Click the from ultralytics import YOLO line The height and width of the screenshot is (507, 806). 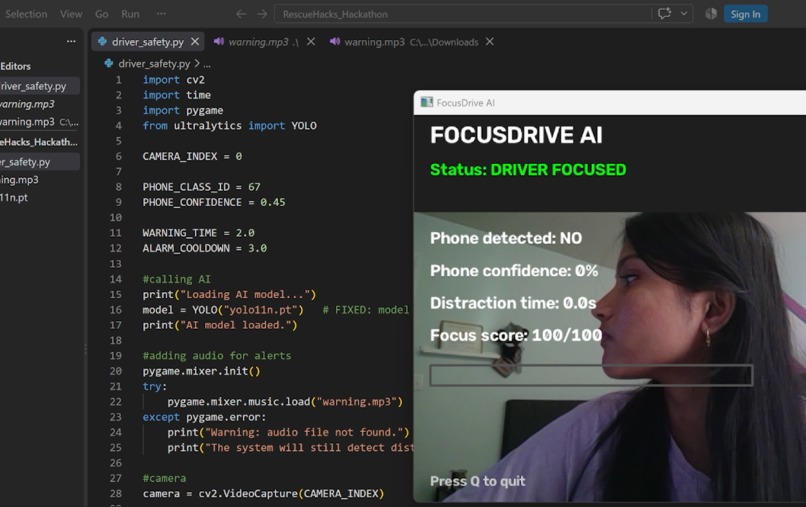pyautogui.click(x=230, y=125)
